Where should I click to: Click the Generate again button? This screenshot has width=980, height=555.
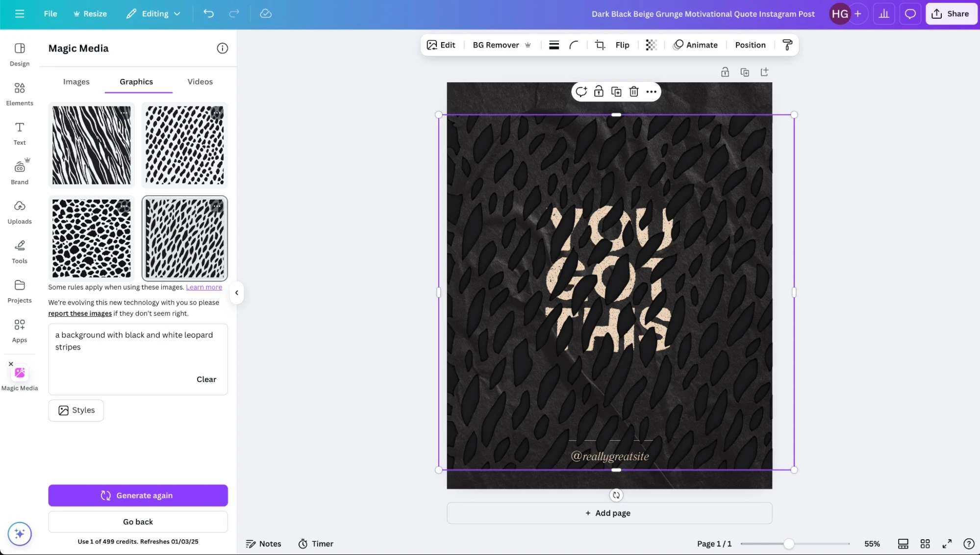point(138,495)
